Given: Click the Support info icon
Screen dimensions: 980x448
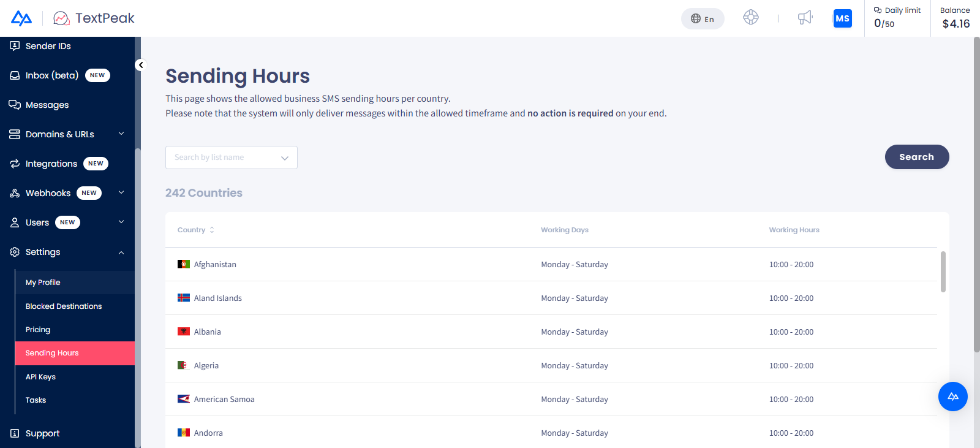Looking at the screenshot, I should pos(15,433).
